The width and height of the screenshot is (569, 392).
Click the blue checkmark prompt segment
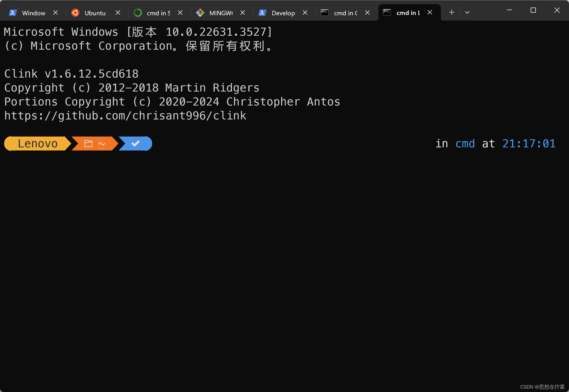(135, 144)
